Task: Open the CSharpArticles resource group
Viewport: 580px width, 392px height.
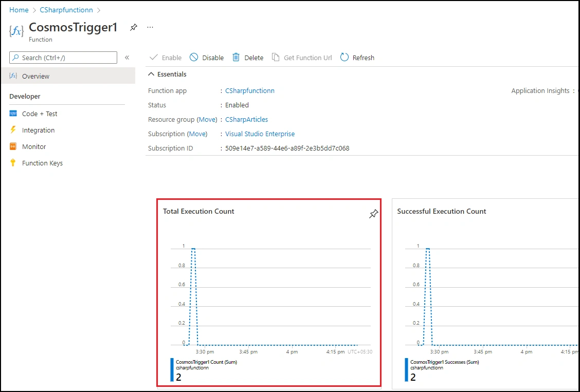Action: click(x=246, y=119)
